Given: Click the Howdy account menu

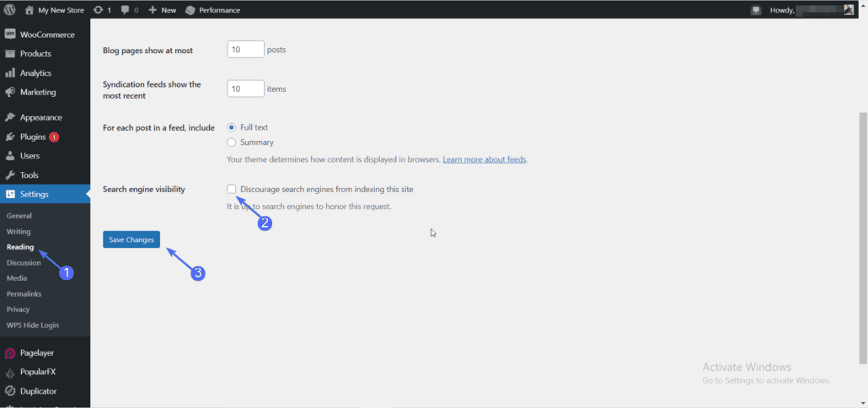Looking at the screenshot, I should (x=812, y=10).
